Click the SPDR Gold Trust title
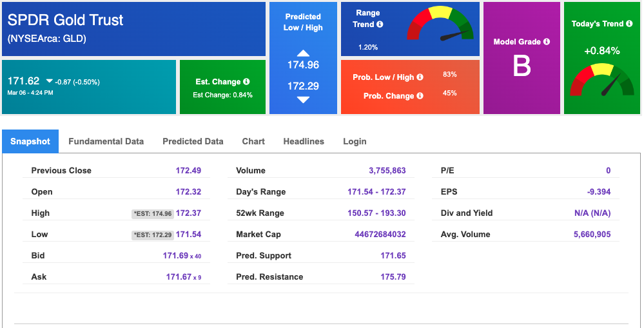The width and height of the screenshot is (644, 328). point(65,20)
